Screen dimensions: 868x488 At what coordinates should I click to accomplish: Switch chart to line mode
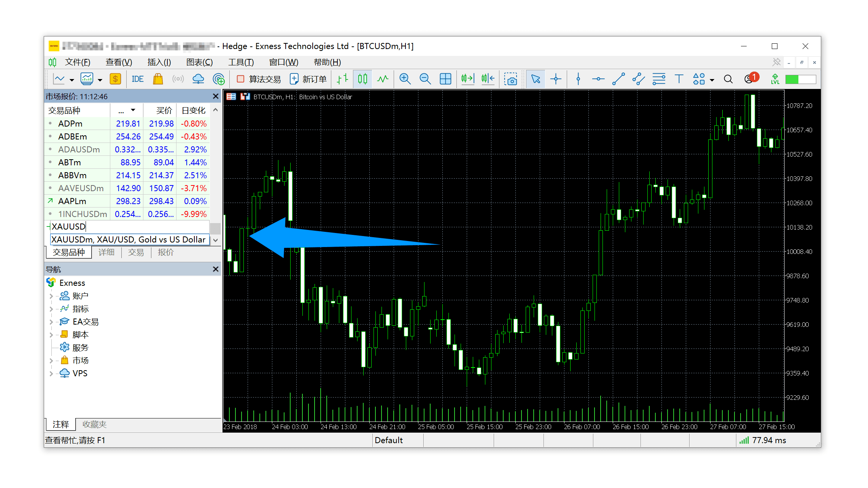383,79
